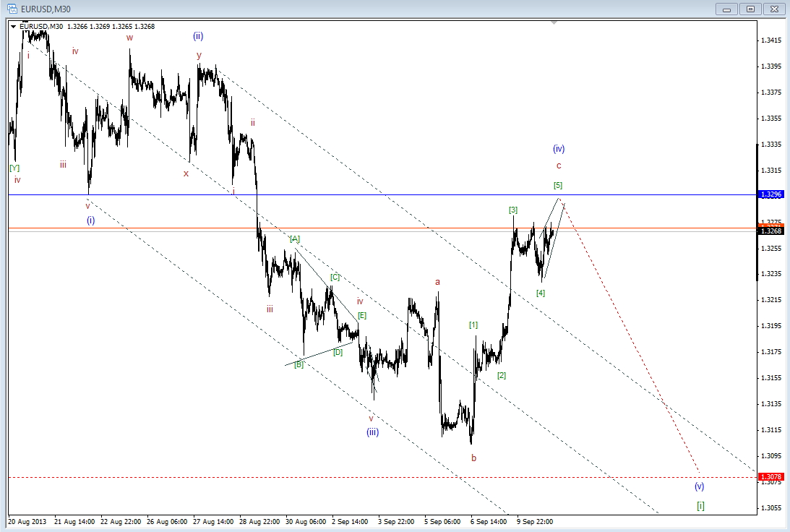The image size is (790, 532).
Task: Click the '2 Sep 14:00' time label
Action: (350, 521)
